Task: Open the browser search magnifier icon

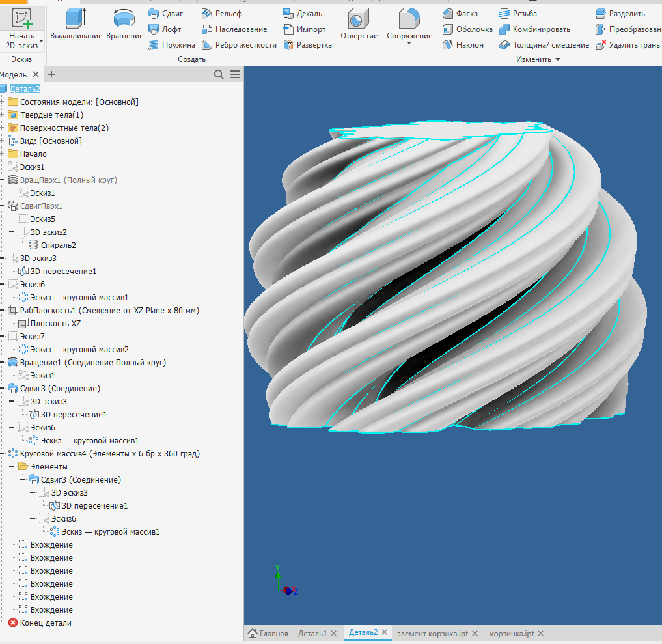Action: tap(219, 74)
